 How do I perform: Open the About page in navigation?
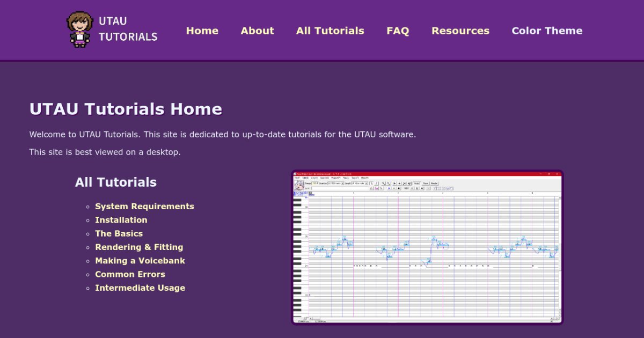click(257, 31)
